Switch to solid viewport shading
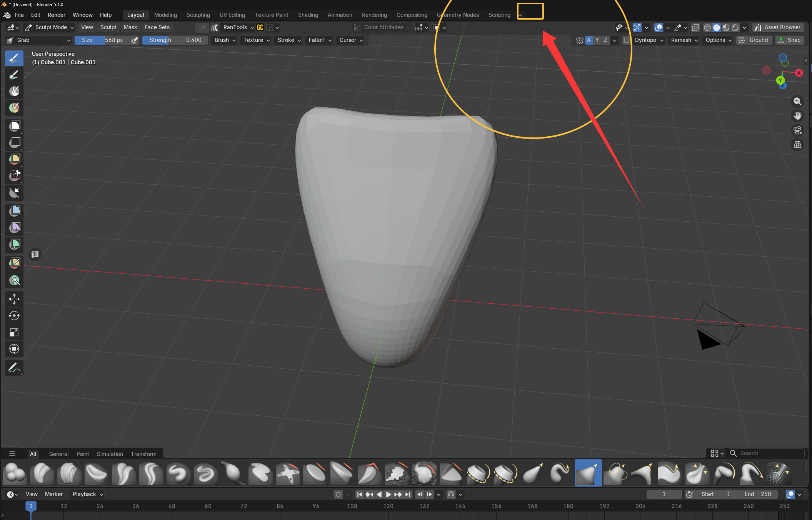 pyautogui.click(x=717, y=27)
